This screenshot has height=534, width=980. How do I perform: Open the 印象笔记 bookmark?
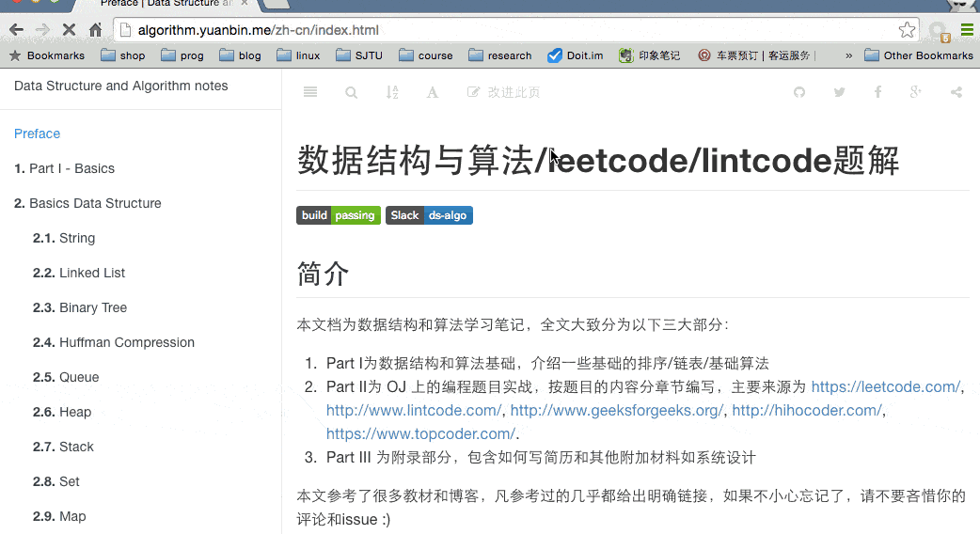click(649, 55)
